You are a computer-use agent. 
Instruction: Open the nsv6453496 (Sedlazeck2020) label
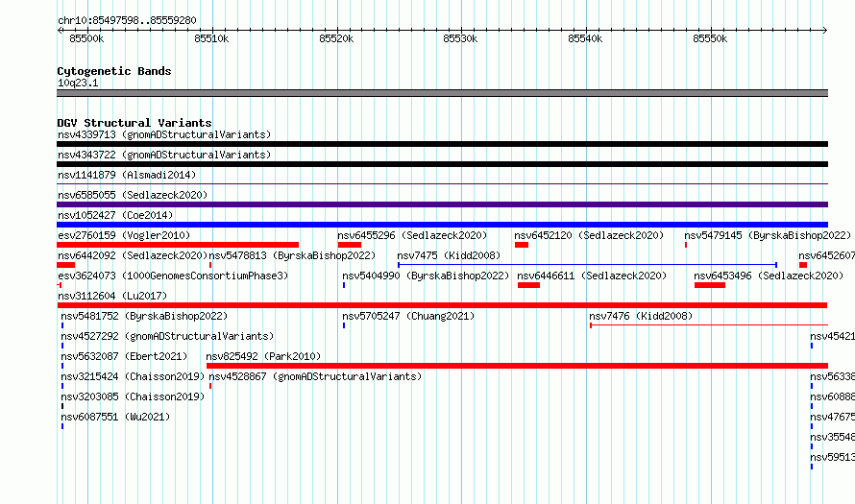(769, 276)
